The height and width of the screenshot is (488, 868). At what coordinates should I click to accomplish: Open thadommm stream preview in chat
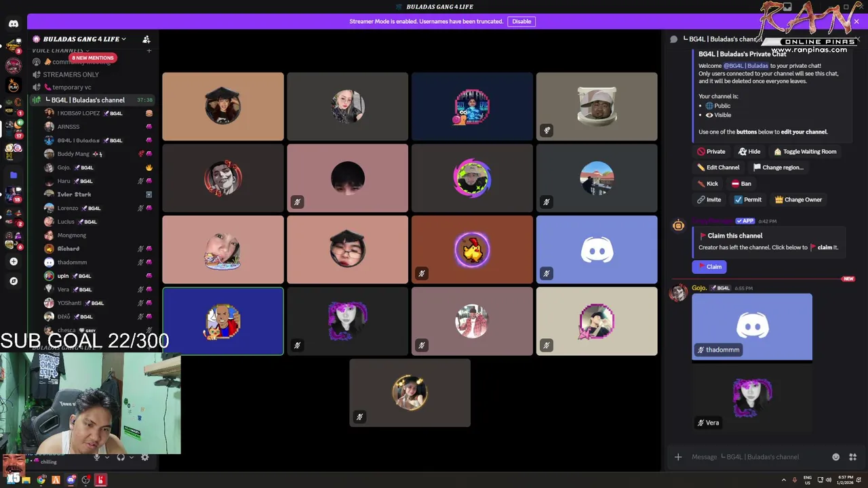[x=752, y=327]
